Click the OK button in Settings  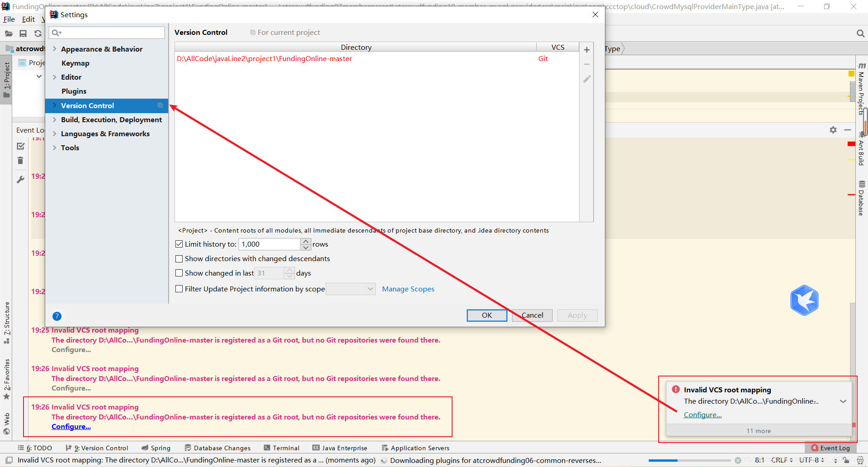486,315
